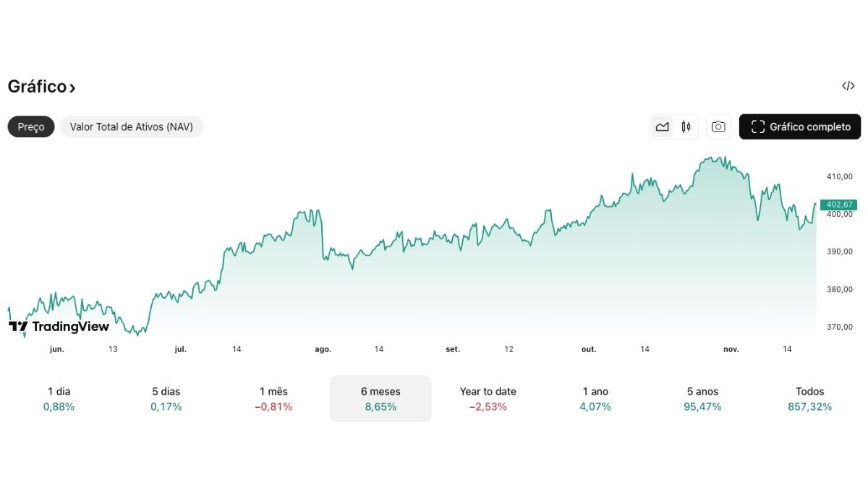Expand the Gráfico section via its chevron

click(72, 86)
